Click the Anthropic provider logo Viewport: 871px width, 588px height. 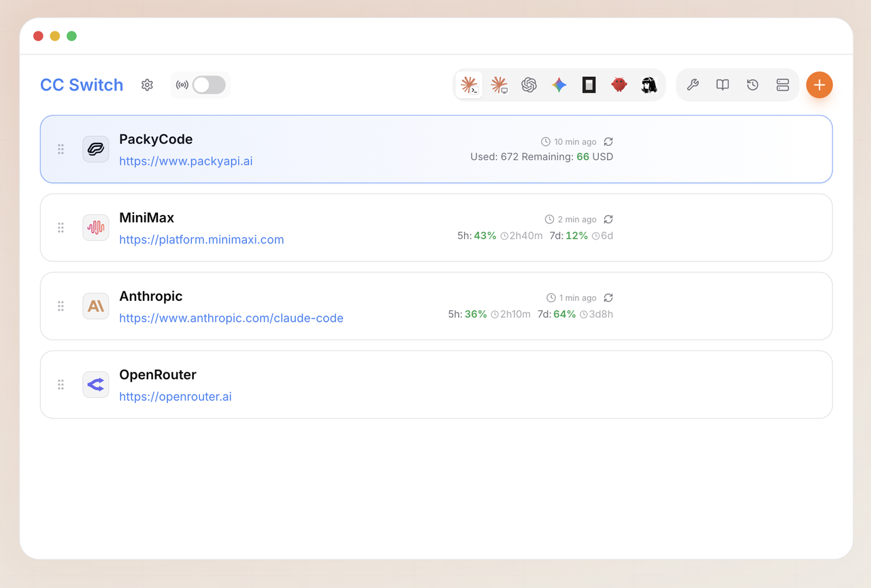[x=96, y=306]
